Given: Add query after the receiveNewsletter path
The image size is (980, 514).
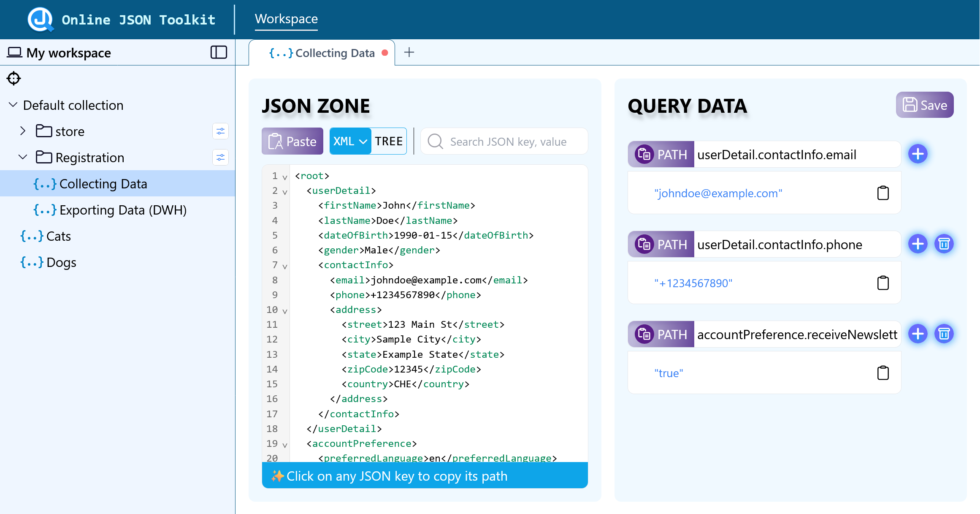Looking at the screenshot, I should coord(918,334).
